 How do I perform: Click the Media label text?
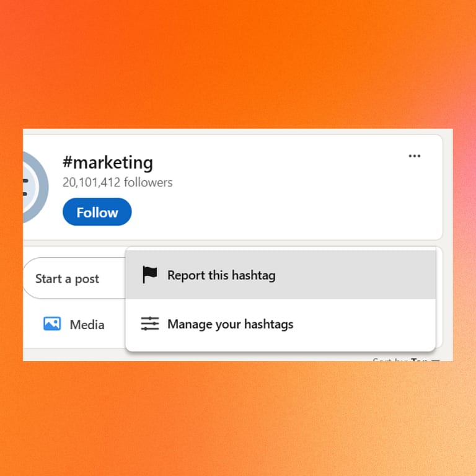(87, 325)
